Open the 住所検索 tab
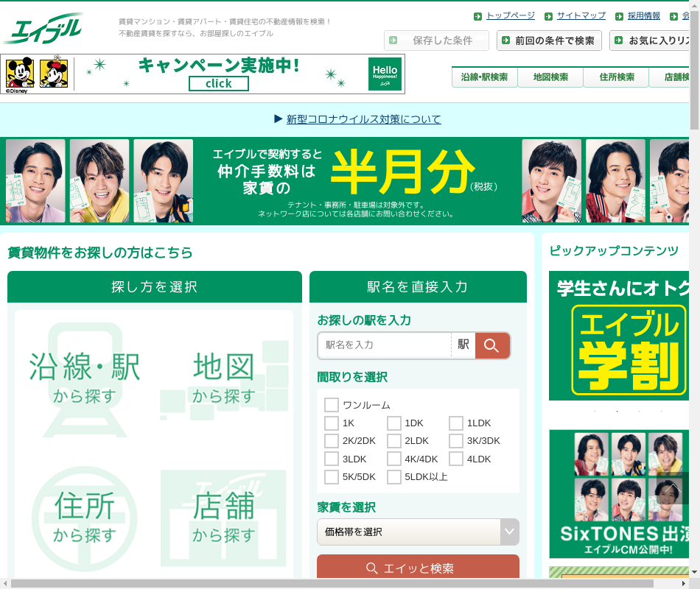Screen dimensions: 700x589 617,77
